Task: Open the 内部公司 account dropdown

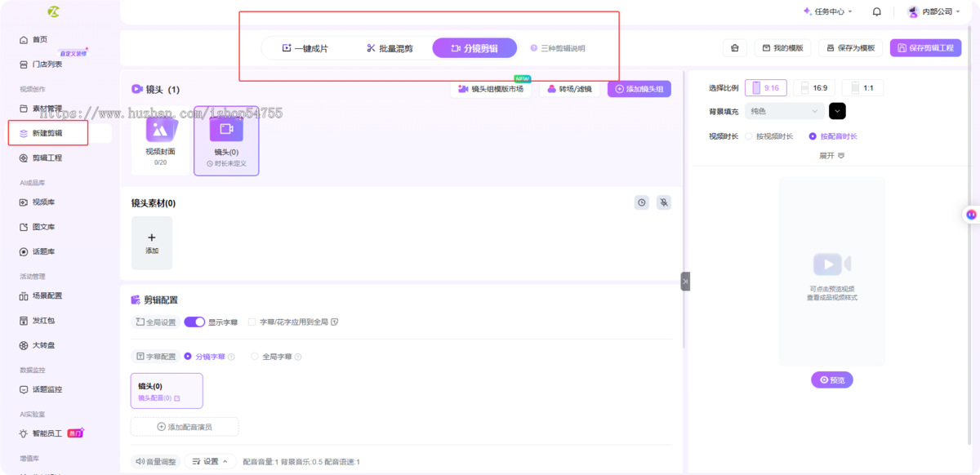Action: click(934, 11)
